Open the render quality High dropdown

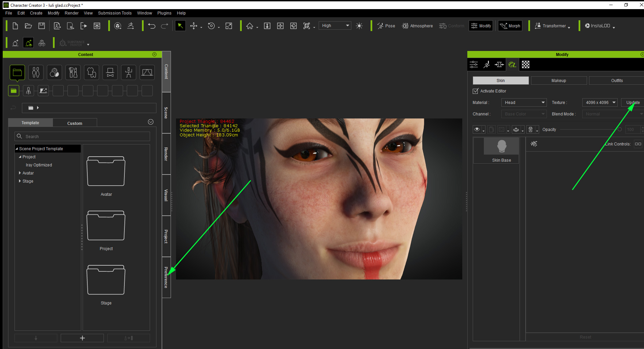[x=335, y=26]
